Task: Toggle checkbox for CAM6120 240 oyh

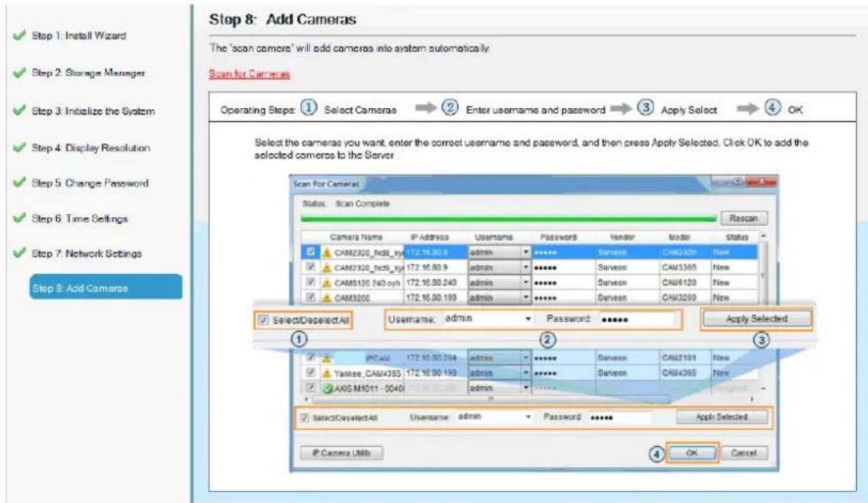Action: point(311,282)
